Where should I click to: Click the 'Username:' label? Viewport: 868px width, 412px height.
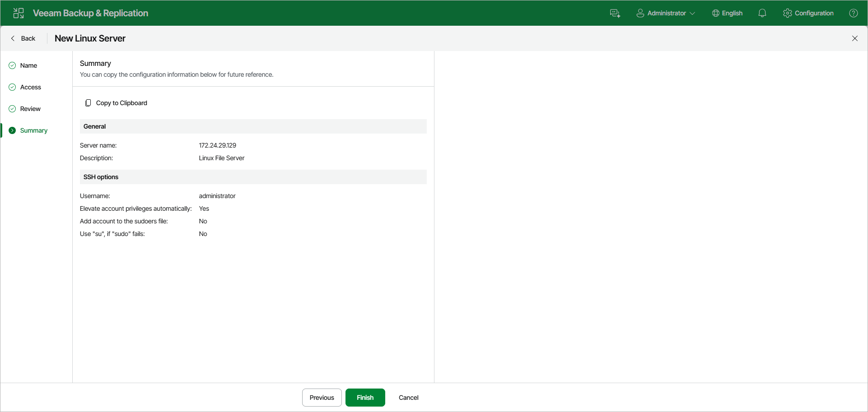click(95, 196)
